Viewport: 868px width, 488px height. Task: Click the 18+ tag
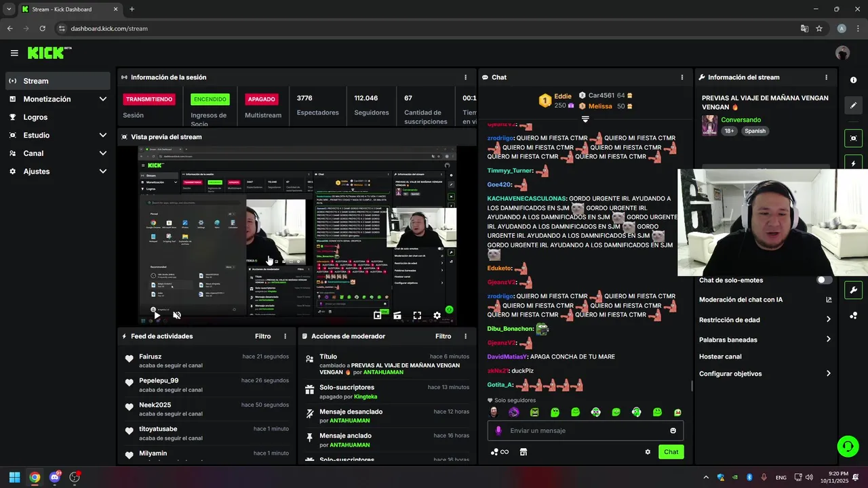(730, 131)
